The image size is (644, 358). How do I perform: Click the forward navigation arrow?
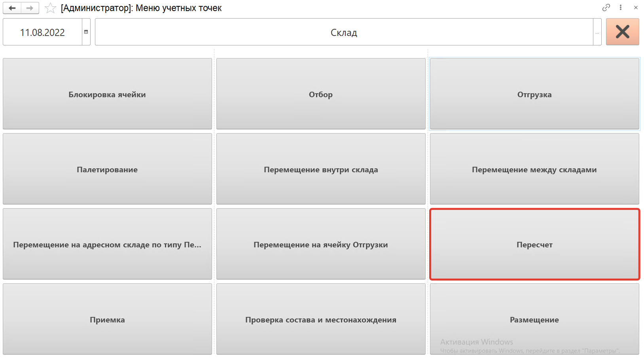click(x=30, y=8)
